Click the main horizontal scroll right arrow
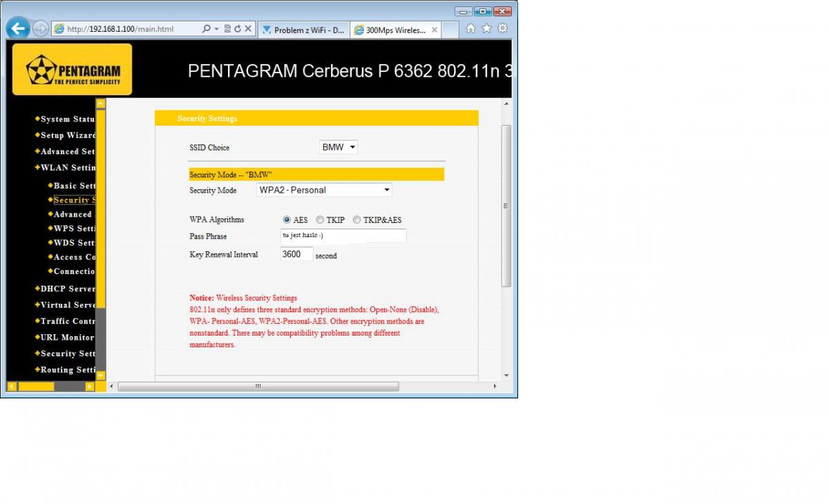This screenshot has width=829, height=504. 495,386
